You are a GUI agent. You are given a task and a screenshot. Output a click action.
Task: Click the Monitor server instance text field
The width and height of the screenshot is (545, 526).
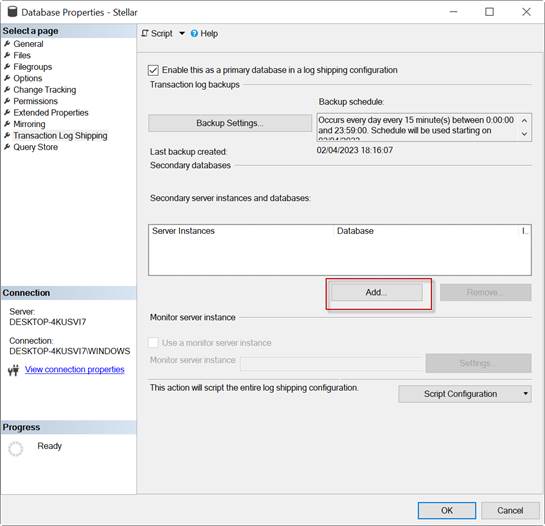[x=332, y=364]
